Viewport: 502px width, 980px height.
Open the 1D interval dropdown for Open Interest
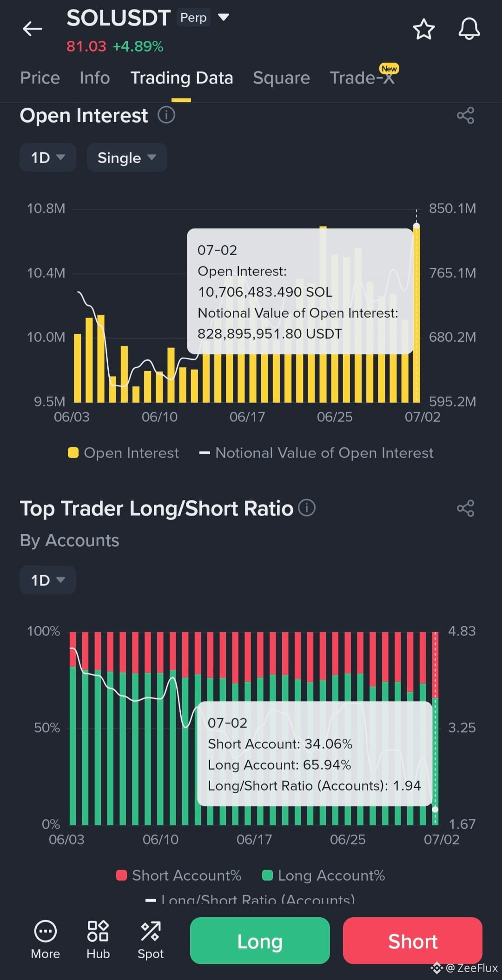(47, 157)
